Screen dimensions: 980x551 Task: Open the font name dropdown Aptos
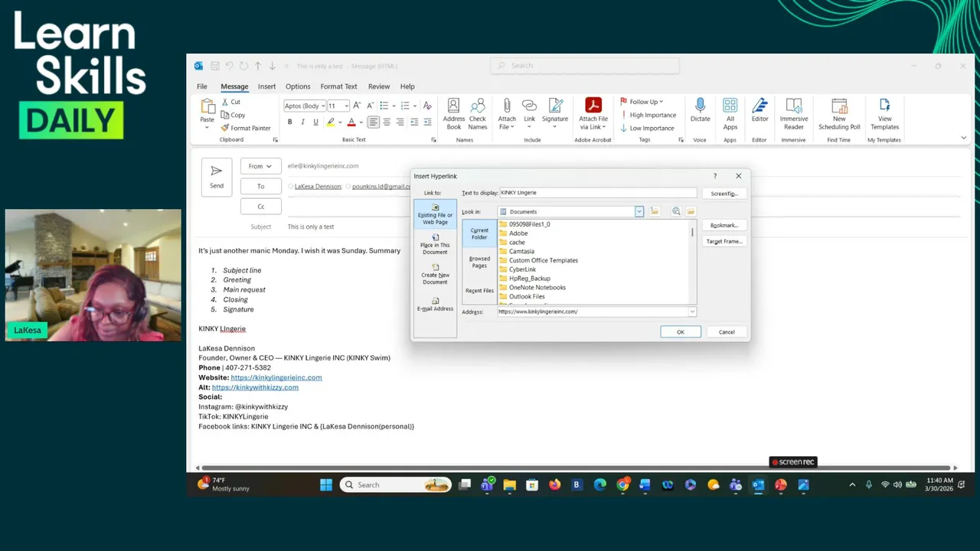[x=322, y=106]
